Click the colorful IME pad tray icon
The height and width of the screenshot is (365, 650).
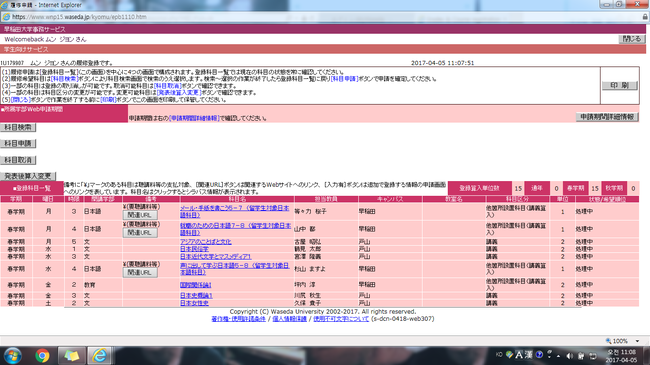pos(509,355)
